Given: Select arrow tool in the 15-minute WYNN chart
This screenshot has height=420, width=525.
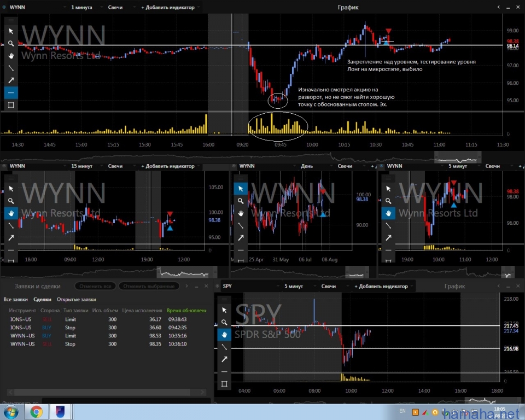Looking at the screenshot, I should tap(11, 238).
